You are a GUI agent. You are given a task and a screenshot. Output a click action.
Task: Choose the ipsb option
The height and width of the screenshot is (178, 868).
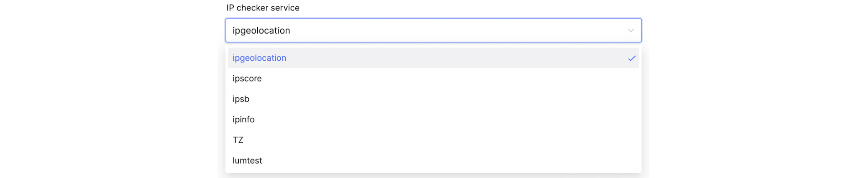(x=433, y=99)
